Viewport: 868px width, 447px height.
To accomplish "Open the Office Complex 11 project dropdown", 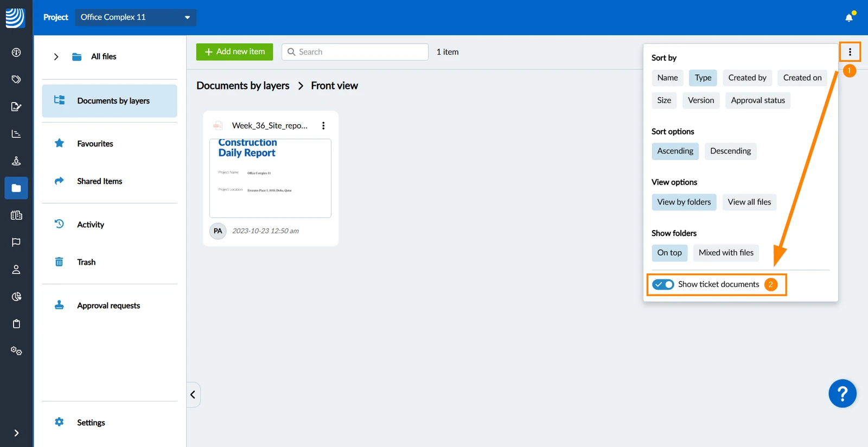I will tap(136, 17).
